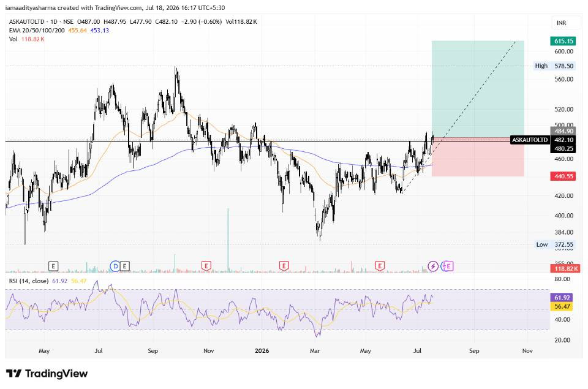Screen dimensions: 588x389
Task: Click the green 615.15 target price label
Action: tap(563, 41)
